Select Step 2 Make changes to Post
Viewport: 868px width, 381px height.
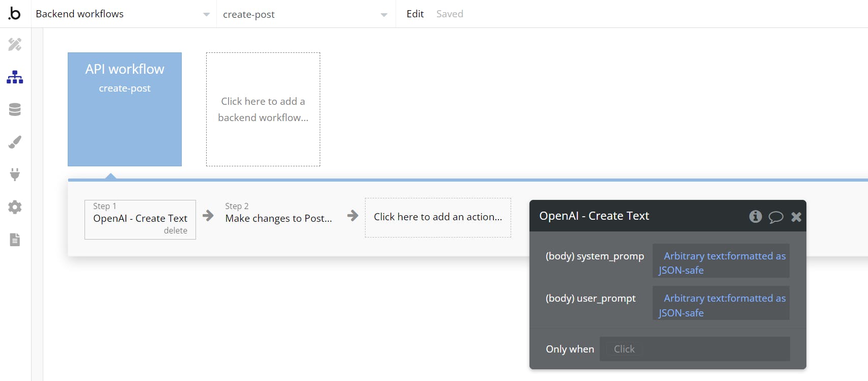(x=278, y=218)
